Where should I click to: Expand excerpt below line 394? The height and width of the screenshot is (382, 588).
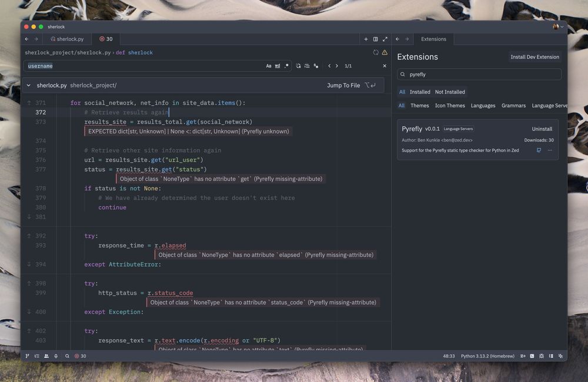point(29,264)
